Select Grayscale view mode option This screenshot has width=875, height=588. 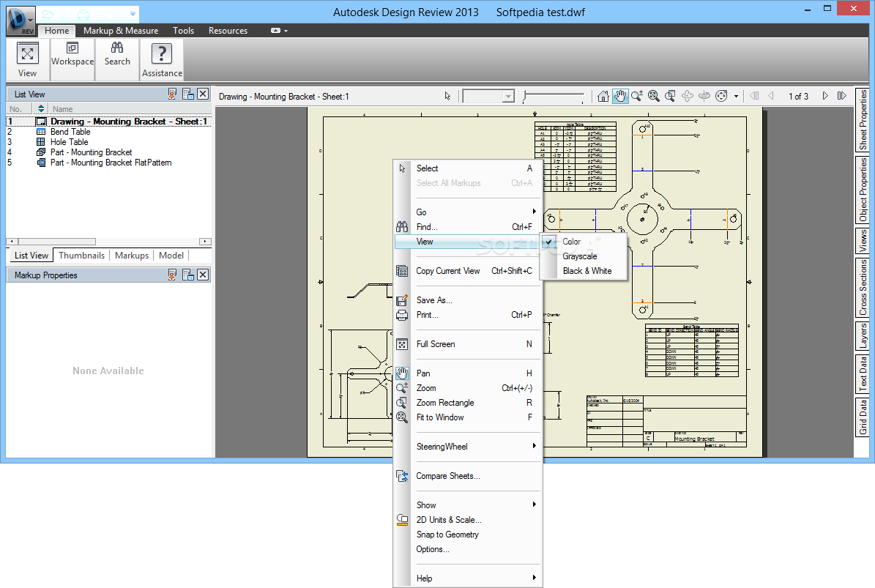pyautogui.click(x=584, y=256)
